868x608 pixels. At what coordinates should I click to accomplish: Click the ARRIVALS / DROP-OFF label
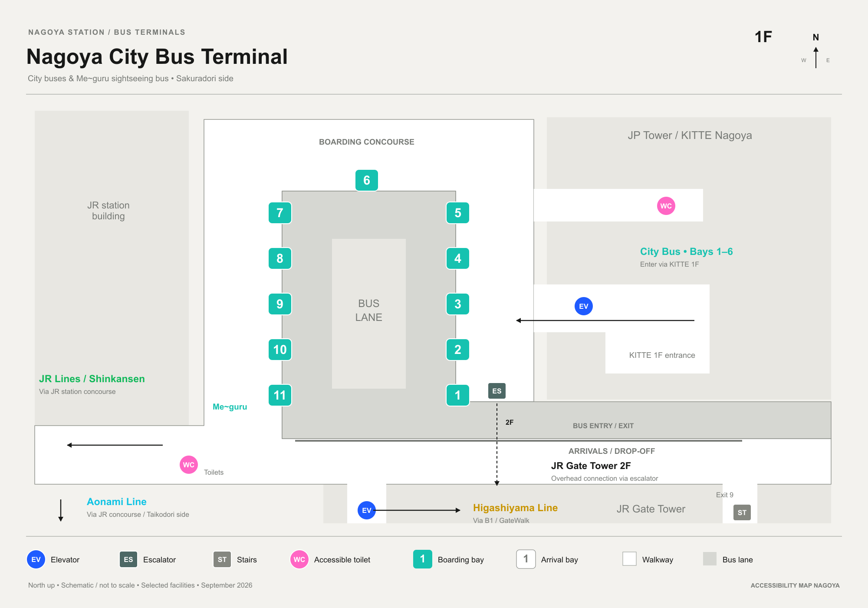tap(612, 451)
